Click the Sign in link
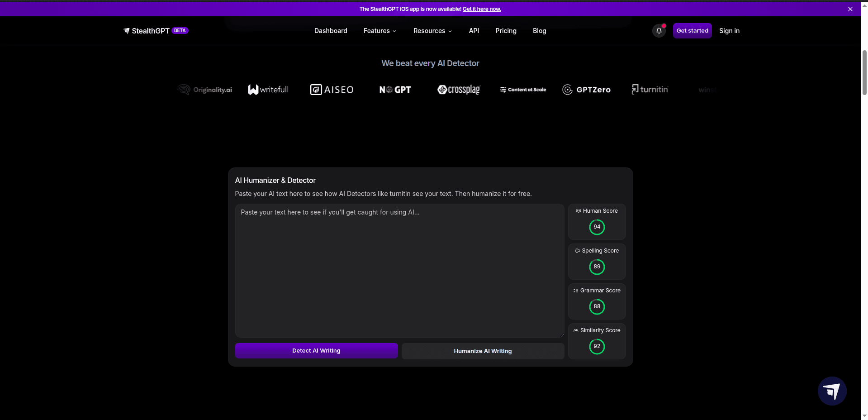 tap(730, 31)
